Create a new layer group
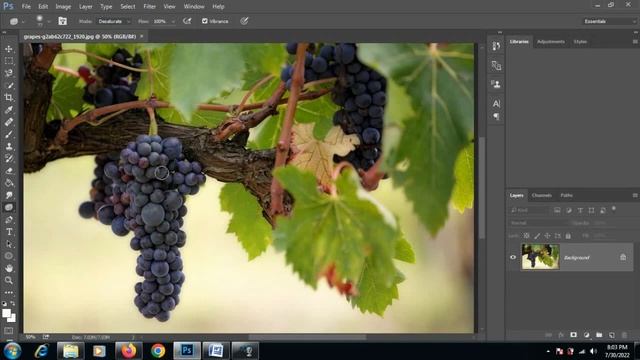 click(x=599, y=335)
